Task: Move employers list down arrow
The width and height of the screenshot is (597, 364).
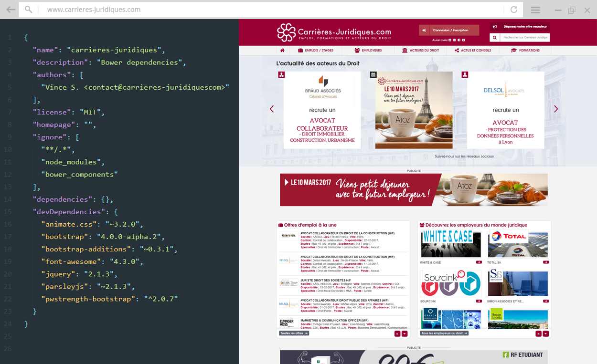Action: click(x=546, y=334)
